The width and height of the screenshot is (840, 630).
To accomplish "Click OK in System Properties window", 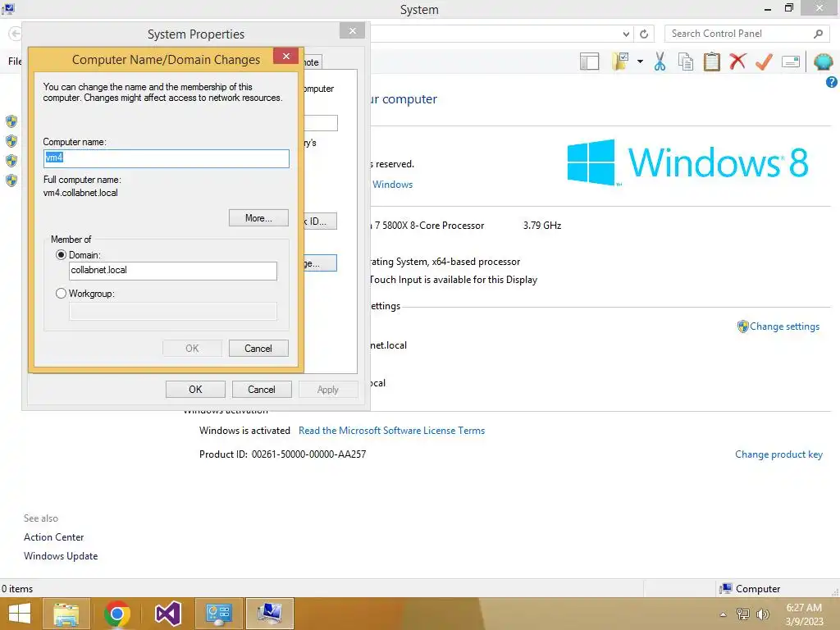I will 195,390.
